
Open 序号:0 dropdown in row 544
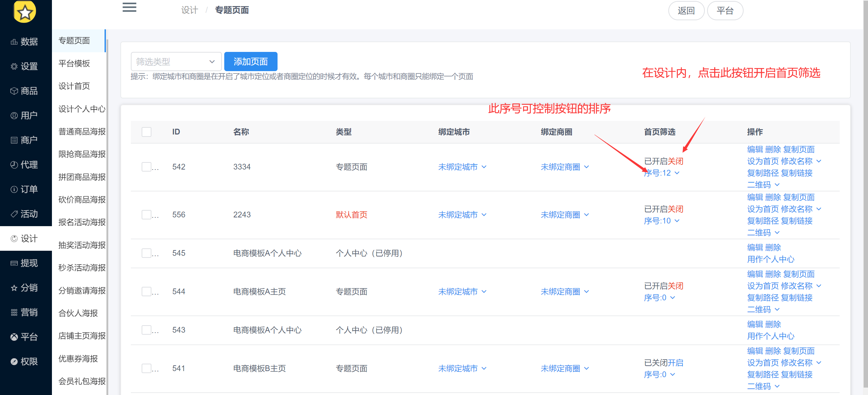660,298
